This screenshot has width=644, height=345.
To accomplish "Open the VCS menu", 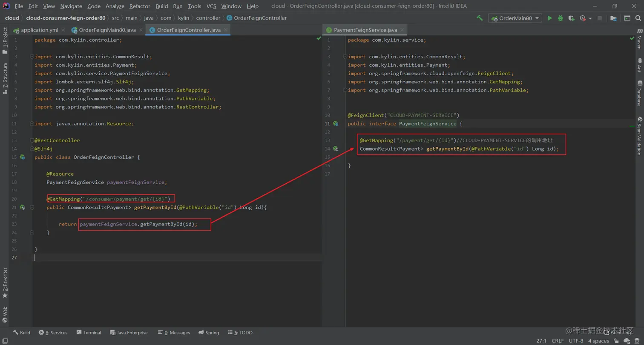I will [x=211, y=6].
